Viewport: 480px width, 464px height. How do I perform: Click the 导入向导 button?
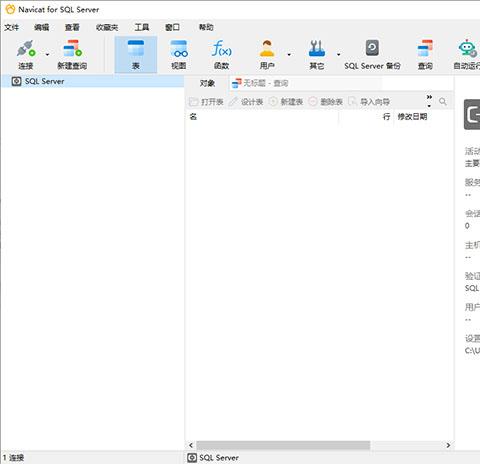[369, 102]
